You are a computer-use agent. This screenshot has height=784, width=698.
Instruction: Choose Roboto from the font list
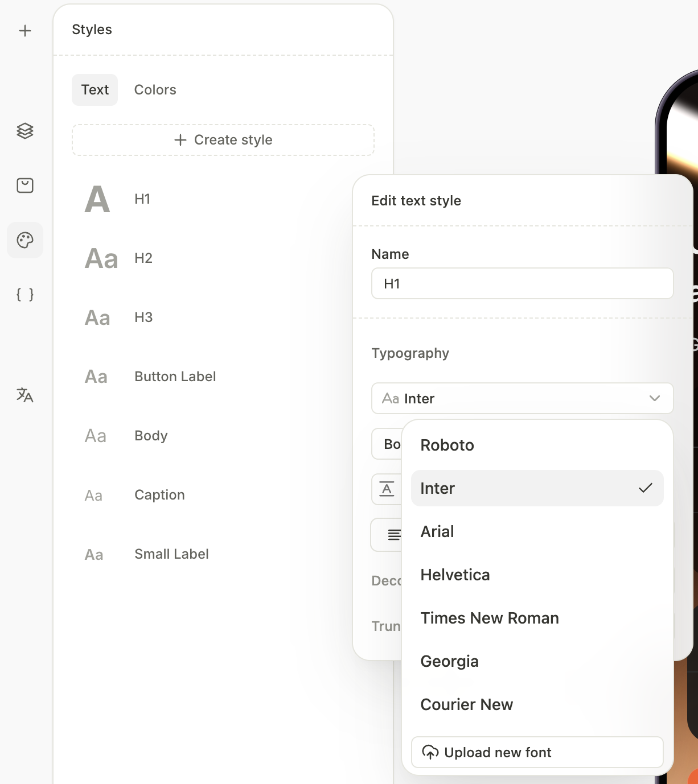click(x=537, y=445)
